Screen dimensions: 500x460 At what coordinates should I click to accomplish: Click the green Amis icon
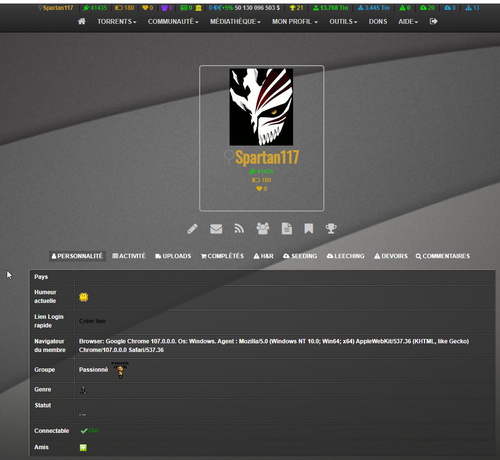83,447
